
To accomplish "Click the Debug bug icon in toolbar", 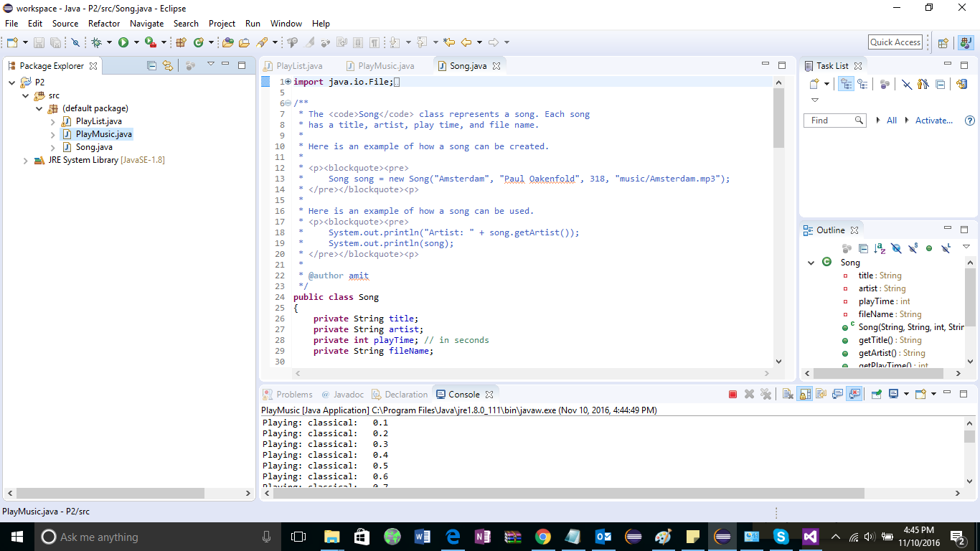I will (96, 43).
